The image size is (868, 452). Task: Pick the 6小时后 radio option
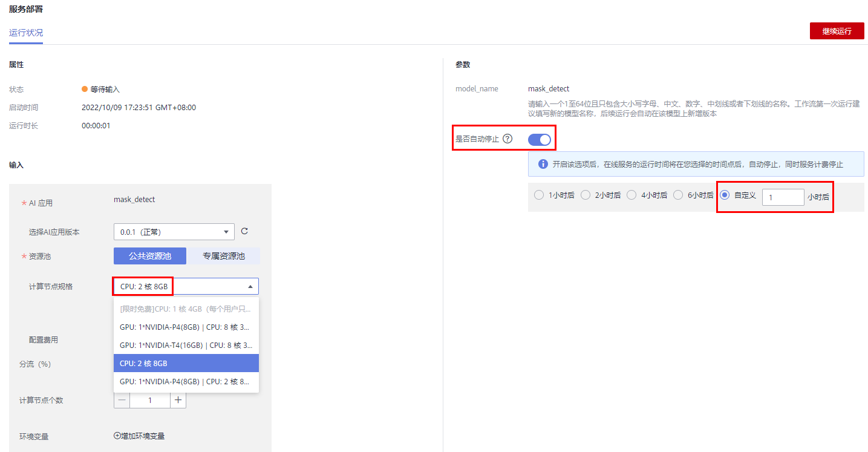678,195
